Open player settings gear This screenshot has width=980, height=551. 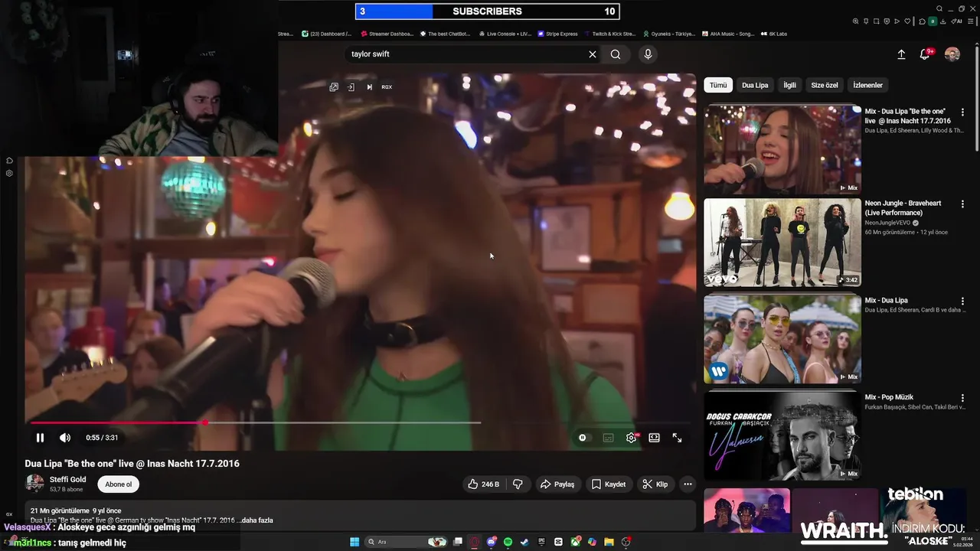click(631, 438)
